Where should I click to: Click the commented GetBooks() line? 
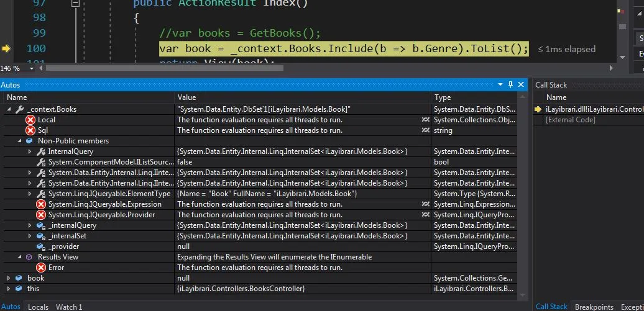(240, 33)
